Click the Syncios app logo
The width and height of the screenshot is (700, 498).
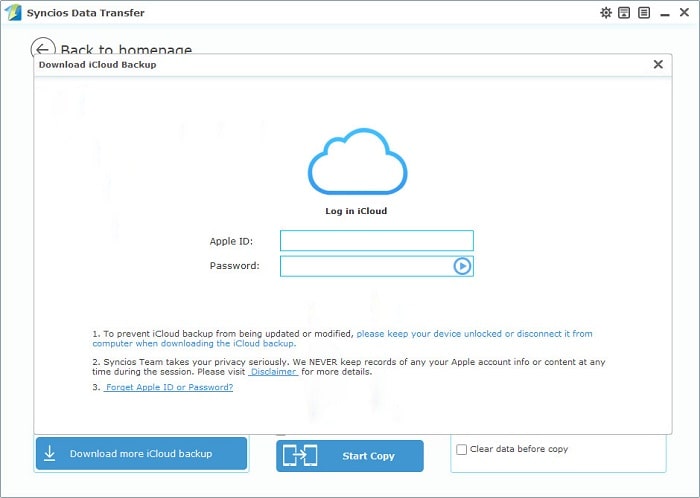(x=12, y=12)
